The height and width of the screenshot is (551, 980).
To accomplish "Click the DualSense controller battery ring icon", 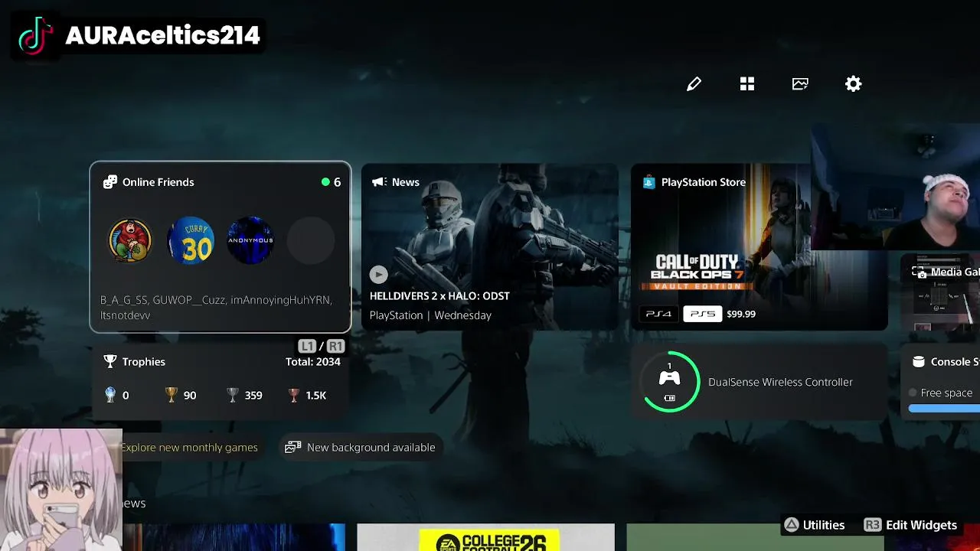I will 670,381.
